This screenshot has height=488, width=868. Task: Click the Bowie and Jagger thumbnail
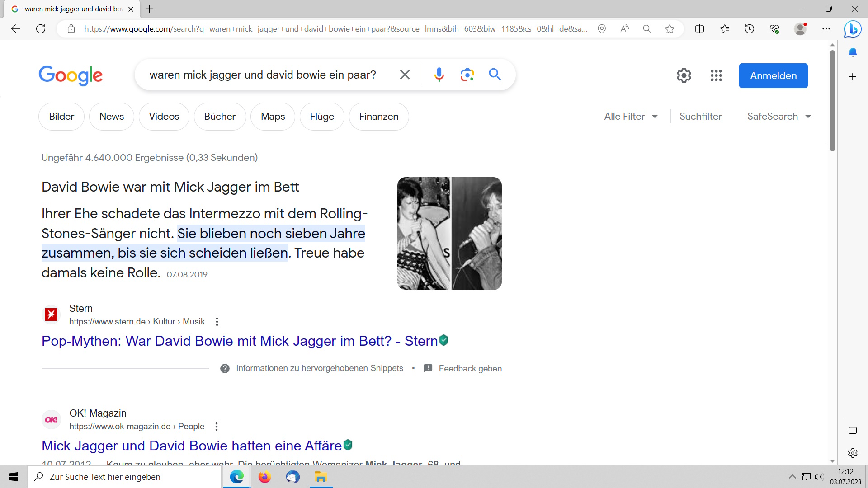[x=449, y=234]
